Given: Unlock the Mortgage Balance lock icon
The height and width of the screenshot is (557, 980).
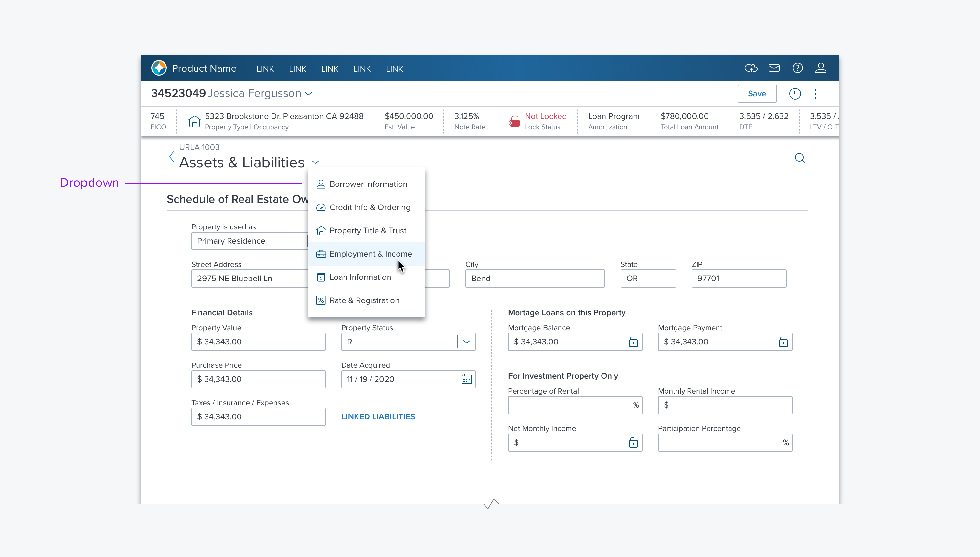Looking at the screenshot, I should 633,342.
